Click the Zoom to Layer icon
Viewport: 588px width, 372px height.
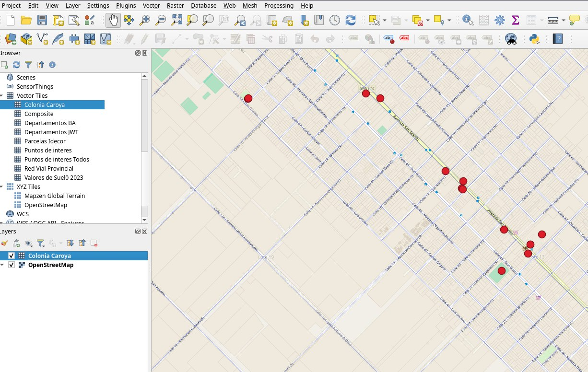(x=208, y=20)
